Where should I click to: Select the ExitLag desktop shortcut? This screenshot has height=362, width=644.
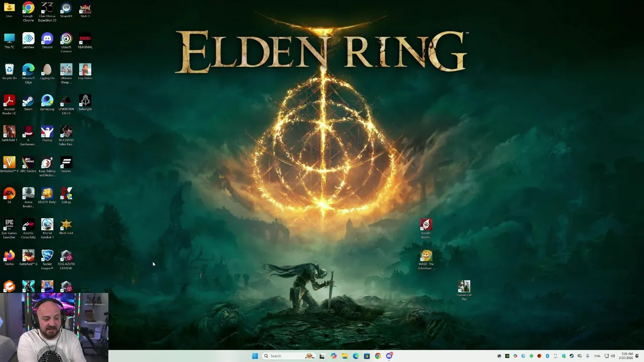(x=66, y=196)
